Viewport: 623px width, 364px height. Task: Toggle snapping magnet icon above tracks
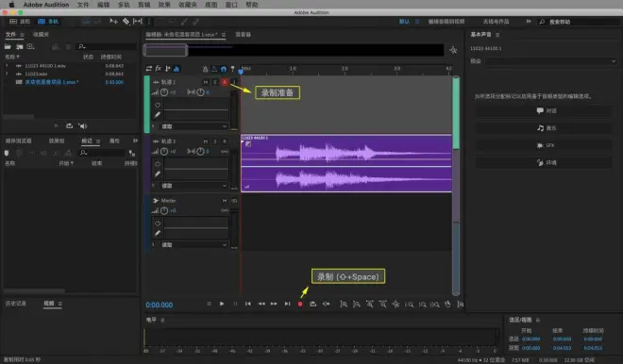[224, 69]
